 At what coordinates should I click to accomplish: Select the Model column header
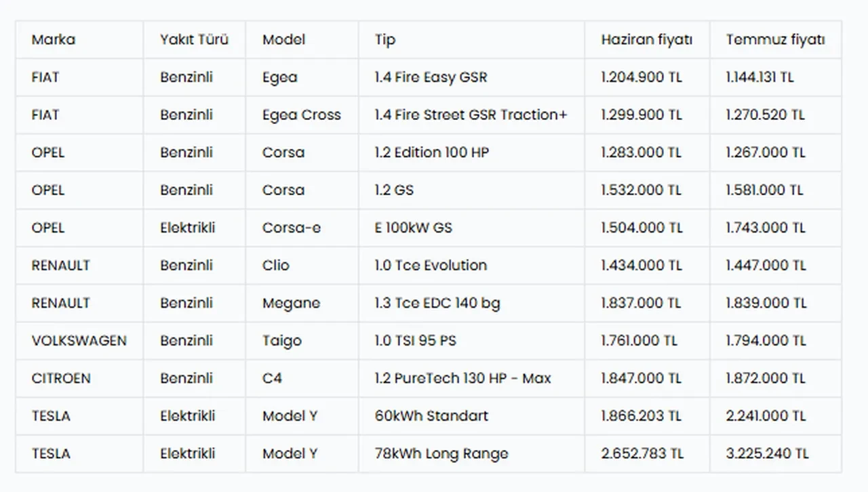[x=283, y=40]
